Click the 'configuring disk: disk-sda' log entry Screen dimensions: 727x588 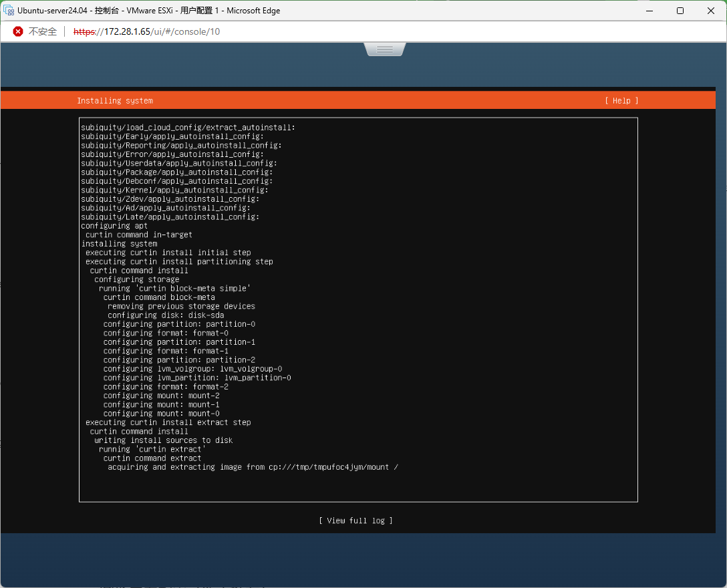[166, 315]
